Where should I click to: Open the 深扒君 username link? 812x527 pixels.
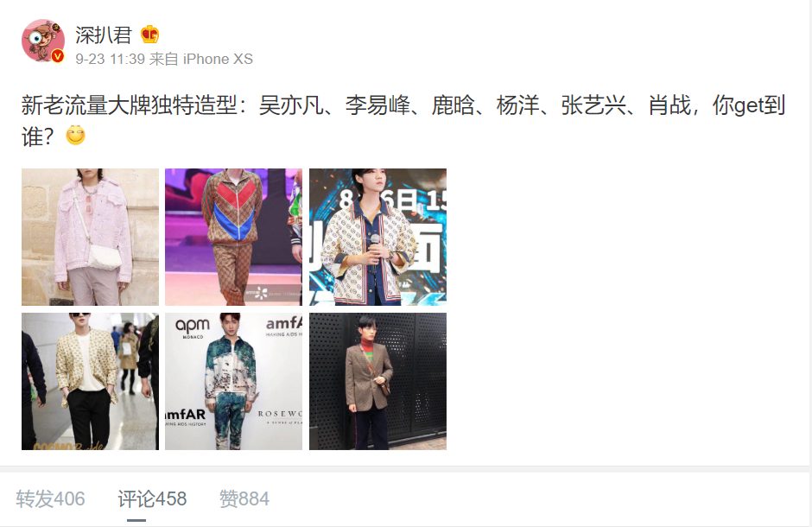pyautogui.click(x=104, y=35)
